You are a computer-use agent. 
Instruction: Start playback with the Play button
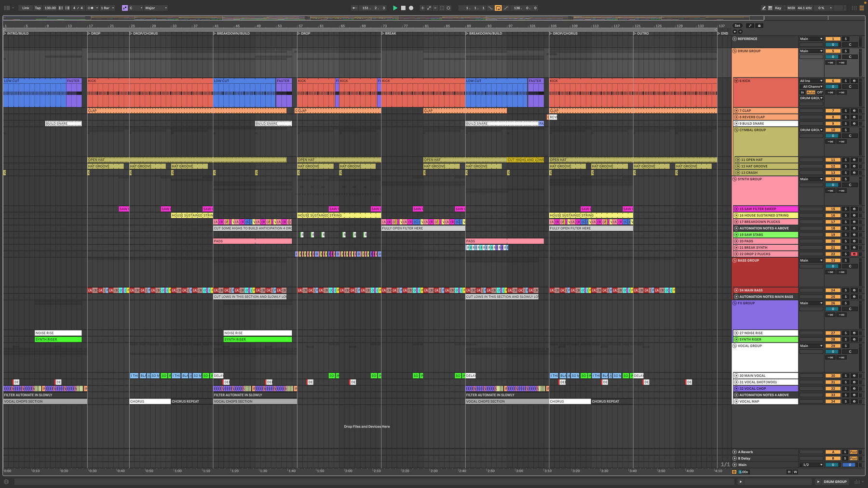coord(395,8)
